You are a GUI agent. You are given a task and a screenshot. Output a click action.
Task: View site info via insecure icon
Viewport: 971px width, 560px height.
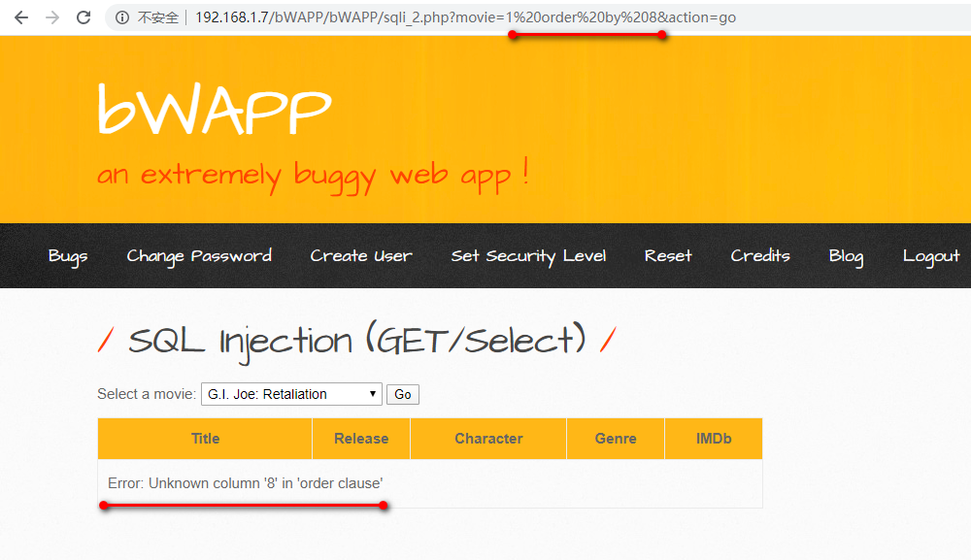click(x=122, y=17)
